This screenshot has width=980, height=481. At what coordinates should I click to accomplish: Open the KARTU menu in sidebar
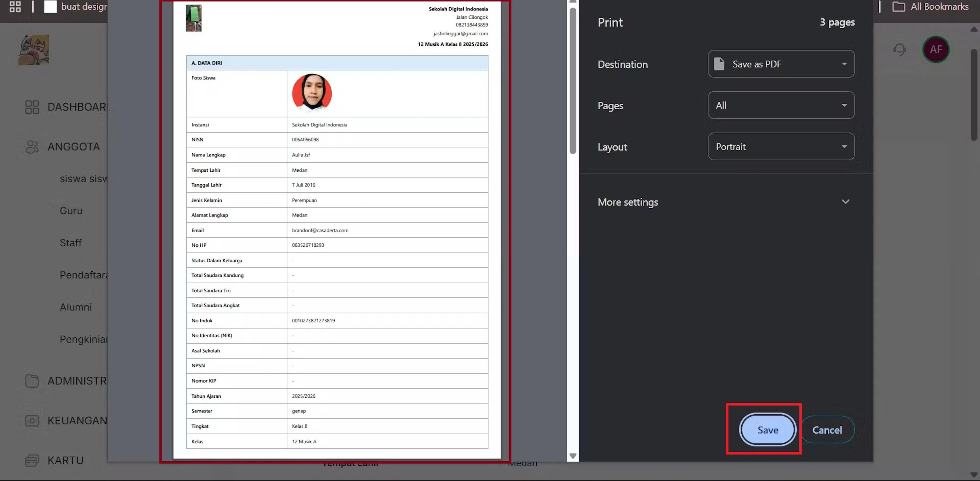tap(65, 460)
